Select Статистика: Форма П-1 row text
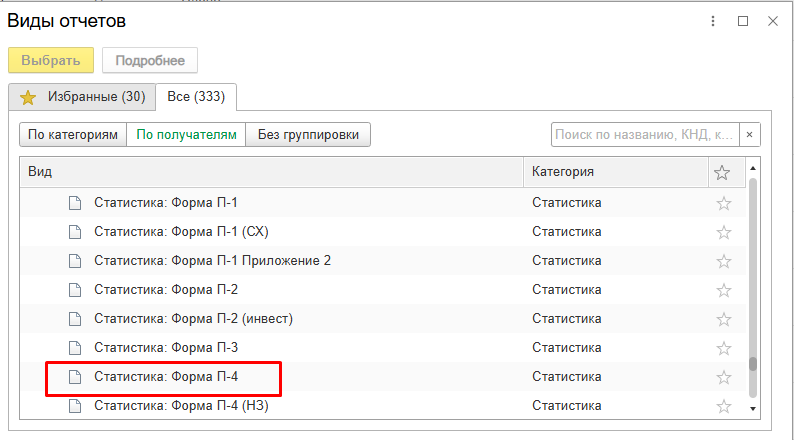This screenshot has height=440, width=794. tap(166, 203)
